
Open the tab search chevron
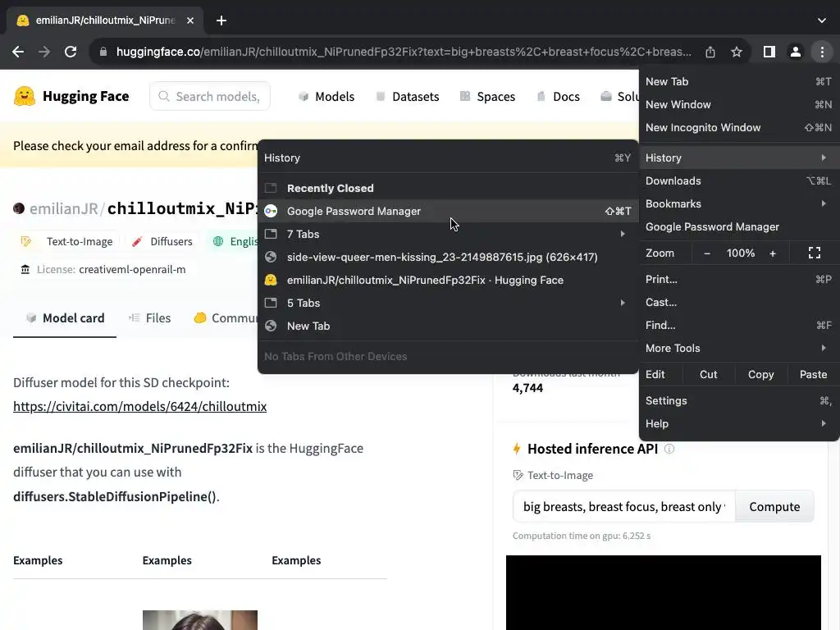tap(822, 21)
